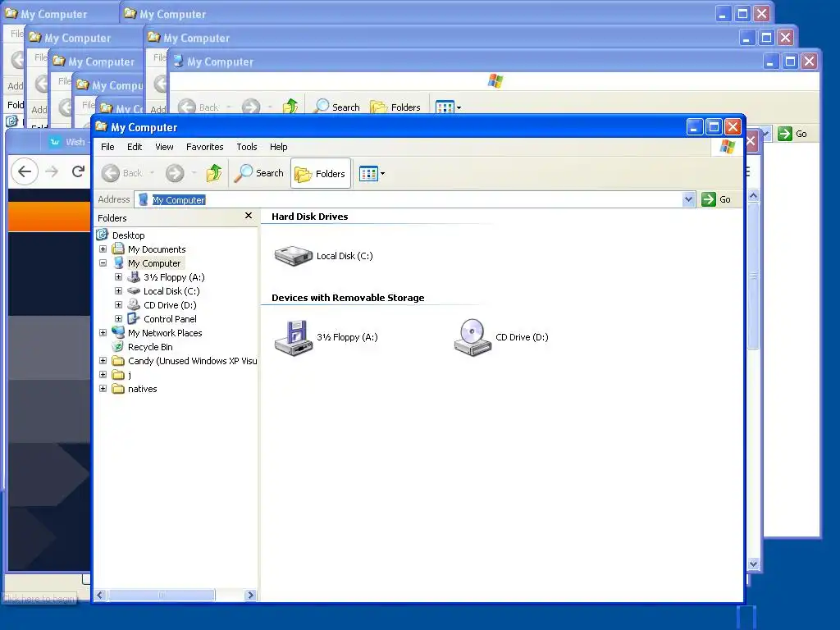Image resolution: width=840 pixels, height=630 pixels.
Task: Expand Control Panel tree node
Action: (118, 319)
